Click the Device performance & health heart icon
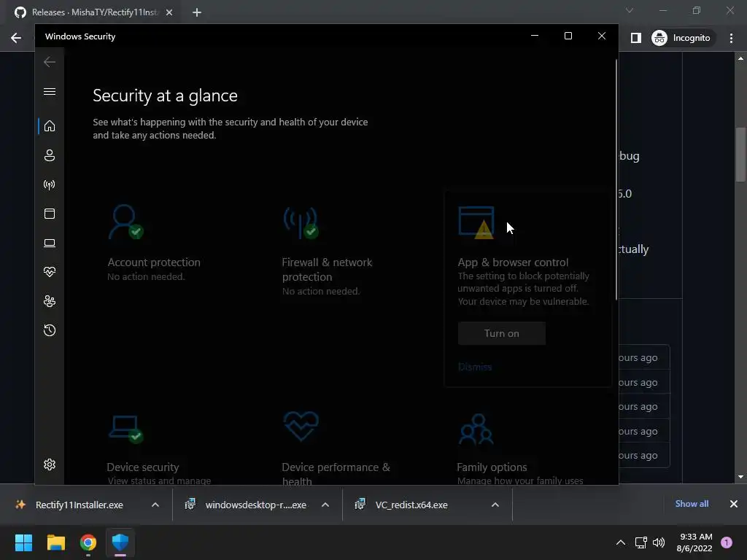The image size is (747, 560). pyautogui.click(x=301, y=426)
